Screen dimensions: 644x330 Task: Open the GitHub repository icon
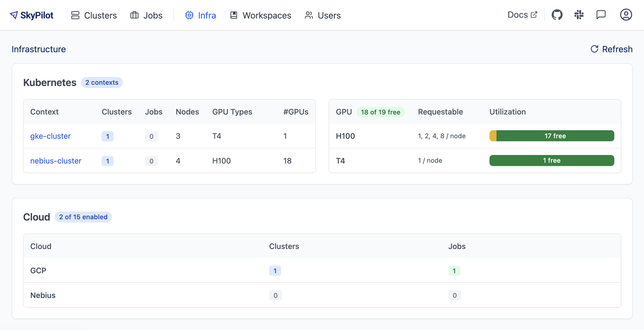557,15
